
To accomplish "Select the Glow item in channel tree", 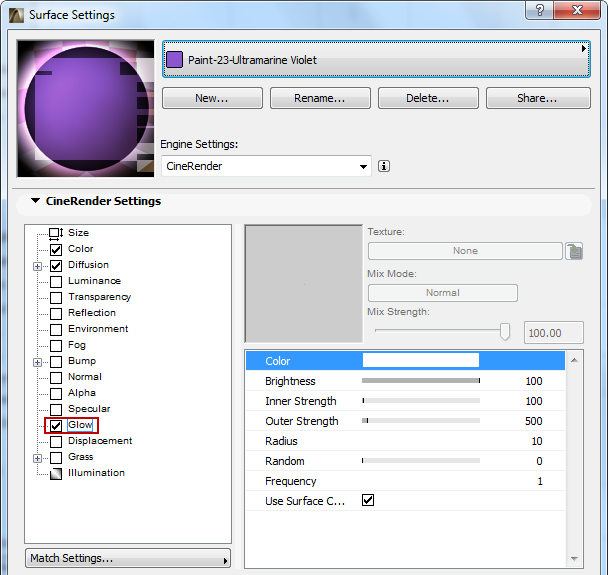I will pyautogui.click(x=80, y=425).
